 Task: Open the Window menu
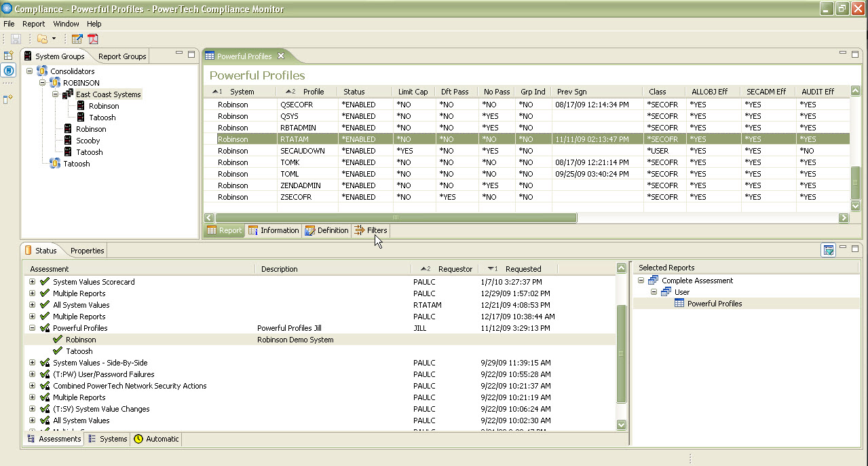click(67, 24)
